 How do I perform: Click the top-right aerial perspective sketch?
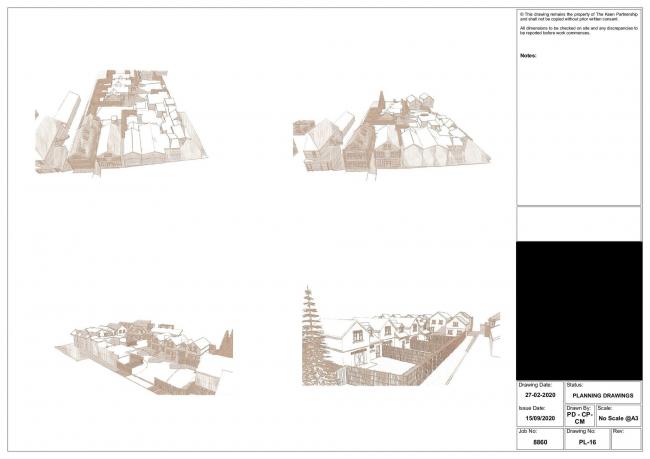(392, 136)
